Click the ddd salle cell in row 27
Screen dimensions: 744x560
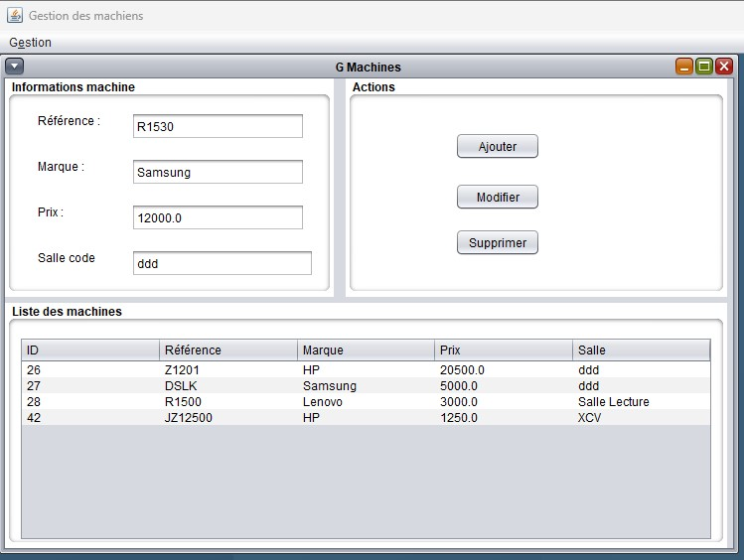click(642, 385)
